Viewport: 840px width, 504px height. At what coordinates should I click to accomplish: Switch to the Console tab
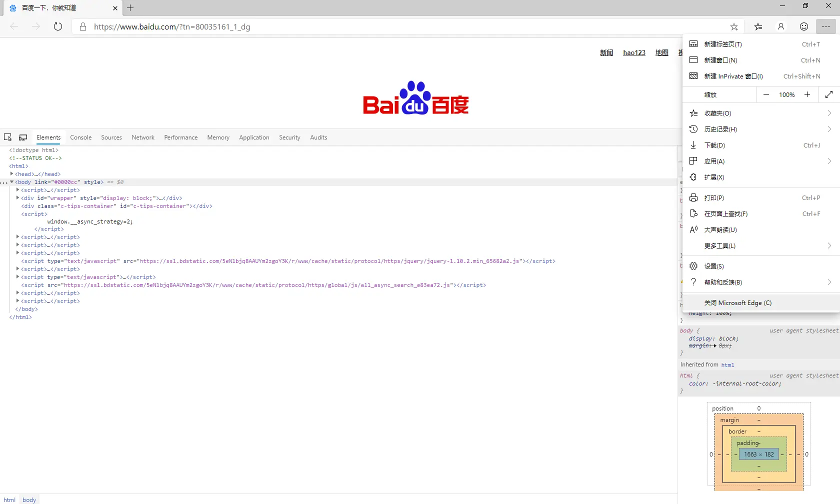coord(81,137)
